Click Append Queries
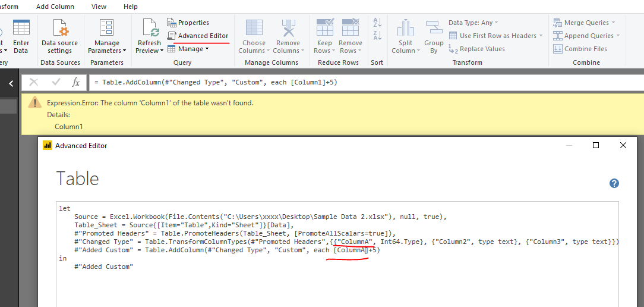Screen dimensions: 644x307 tap(586, 36)
